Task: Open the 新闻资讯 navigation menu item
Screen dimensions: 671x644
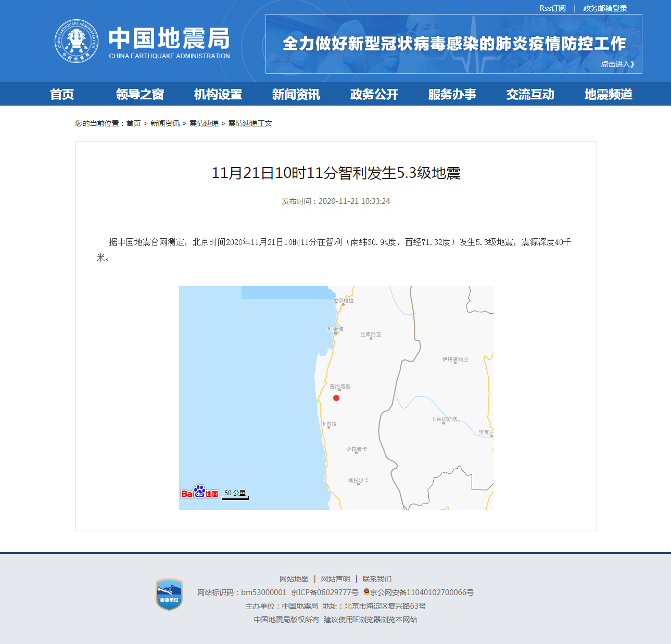Action: coord(296,94)
